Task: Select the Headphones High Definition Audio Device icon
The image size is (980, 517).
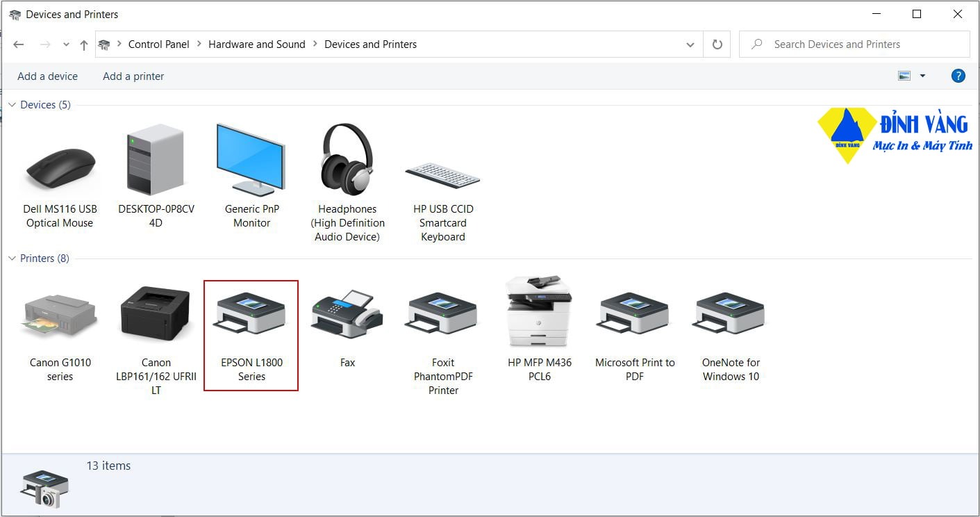Action: (347, 160)
